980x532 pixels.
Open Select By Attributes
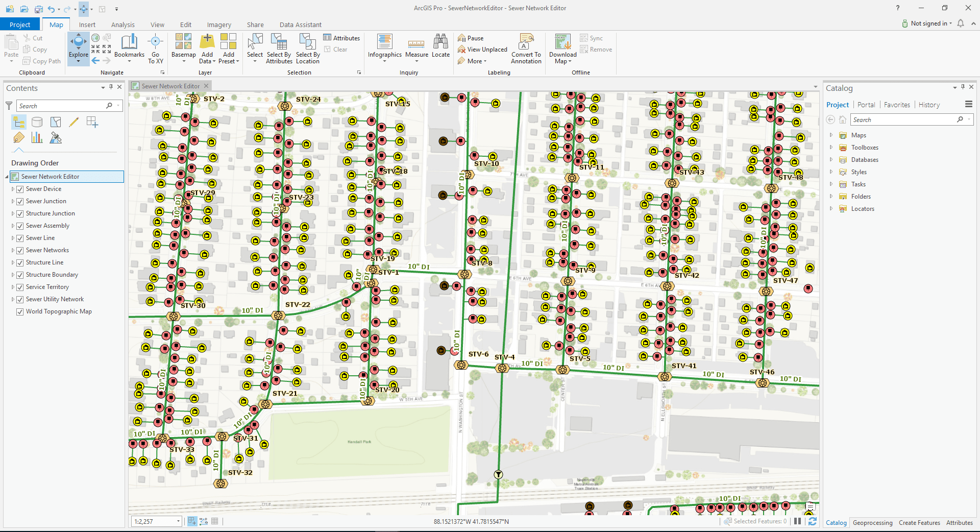(x=279, y=49)
